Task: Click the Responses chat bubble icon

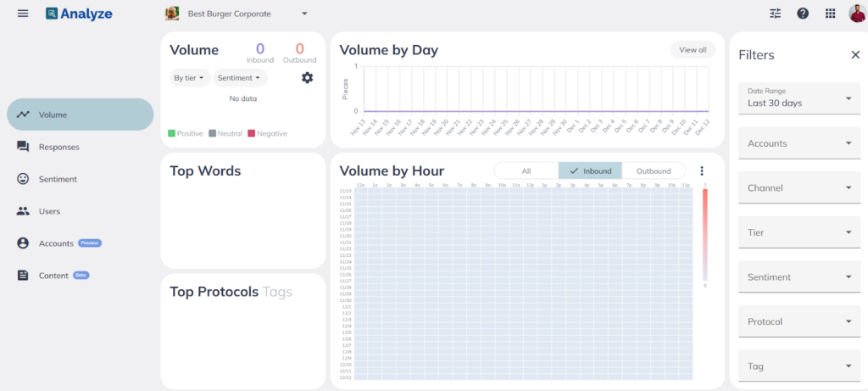Action: (x=23, y=147)
